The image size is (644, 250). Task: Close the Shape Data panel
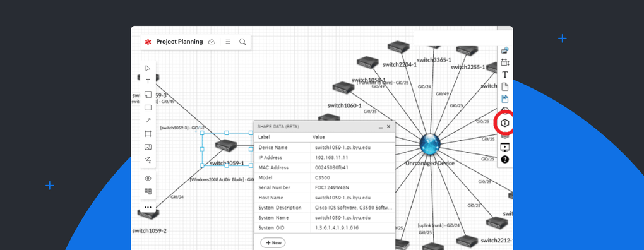(388, 126)
